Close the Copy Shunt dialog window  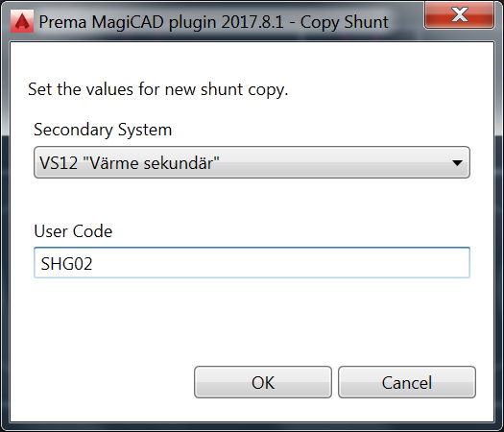(459, 14)
